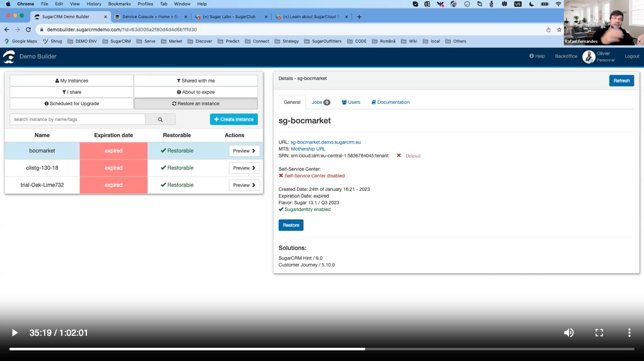
Task: Mute the video volume speaker icon
Action: point(568,333)
